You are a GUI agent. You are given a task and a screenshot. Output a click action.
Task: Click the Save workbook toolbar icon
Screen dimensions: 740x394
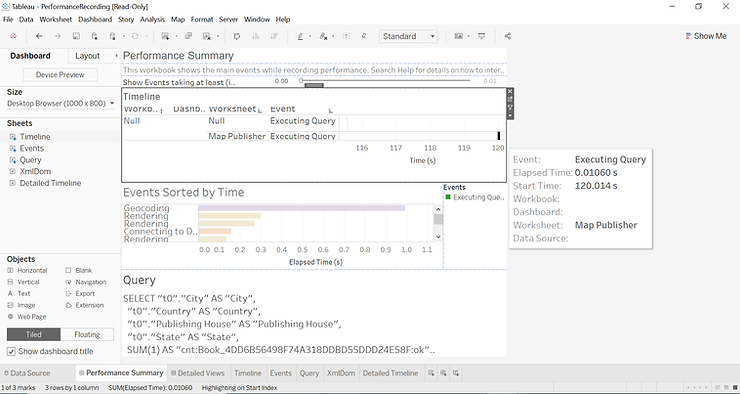coord(76,36)
